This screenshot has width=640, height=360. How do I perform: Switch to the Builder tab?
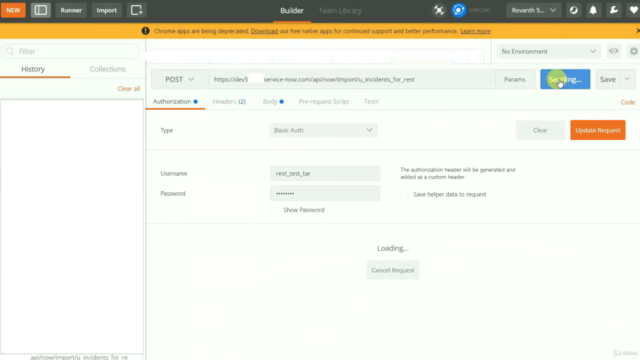point(292,11)
